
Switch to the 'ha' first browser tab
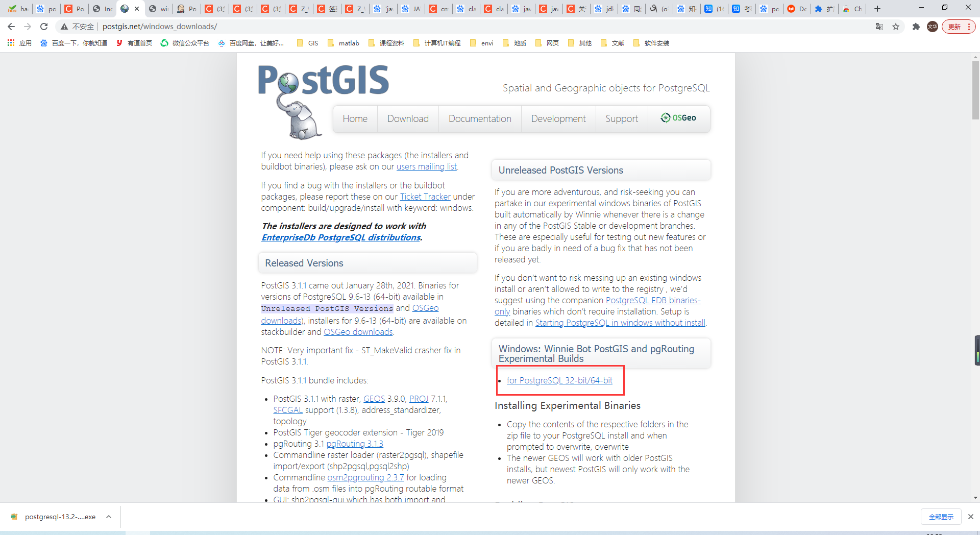pyautogui.click(x=18, y=9)
